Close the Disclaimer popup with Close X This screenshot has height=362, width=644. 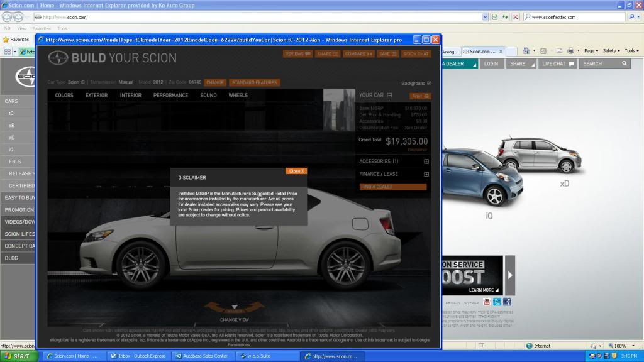click(x=296, y=171)
